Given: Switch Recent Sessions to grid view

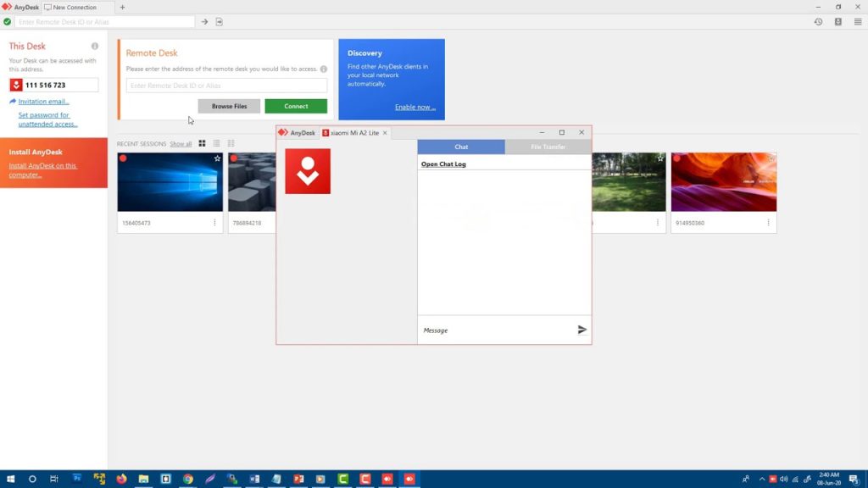Looking at the screenshot, I should coord(202,143).
